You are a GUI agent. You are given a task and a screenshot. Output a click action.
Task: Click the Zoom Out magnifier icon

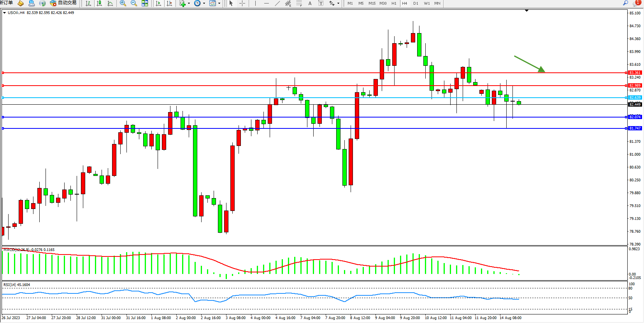pos(134,4)
